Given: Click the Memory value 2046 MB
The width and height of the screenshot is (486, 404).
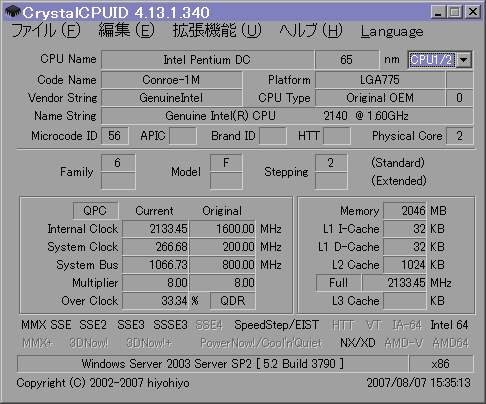Looking at the screenshot, I should pos(405,211).
